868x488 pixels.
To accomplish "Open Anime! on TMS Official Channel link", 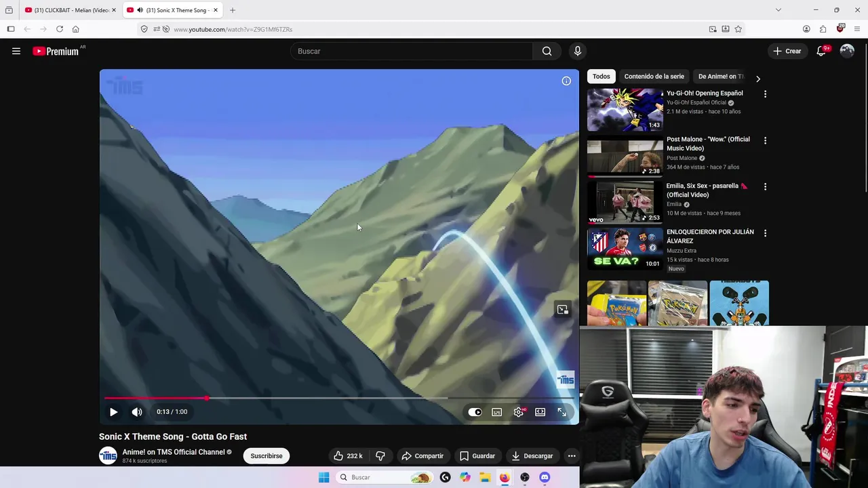I will click(174, 452).
